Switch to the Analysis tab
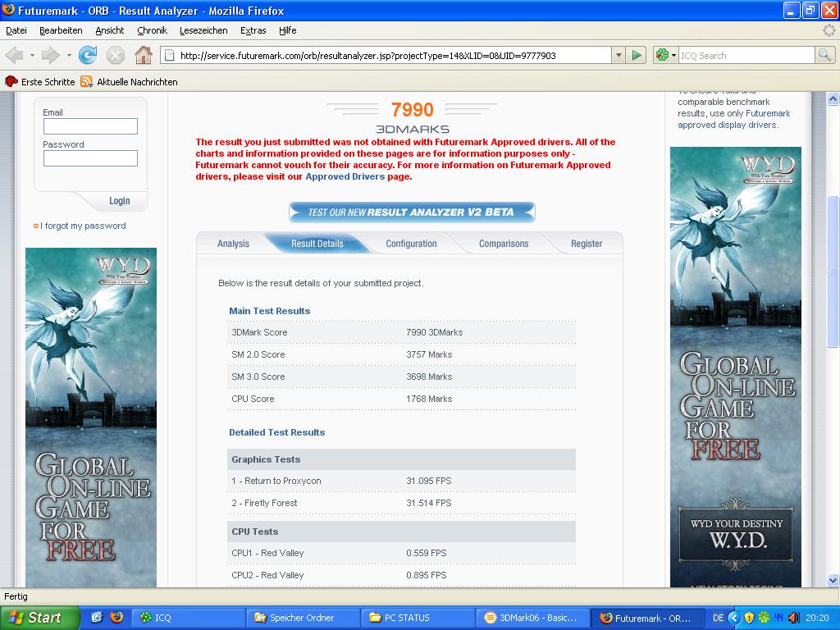Viewport: 840px width, 630px height. (233, 243)
